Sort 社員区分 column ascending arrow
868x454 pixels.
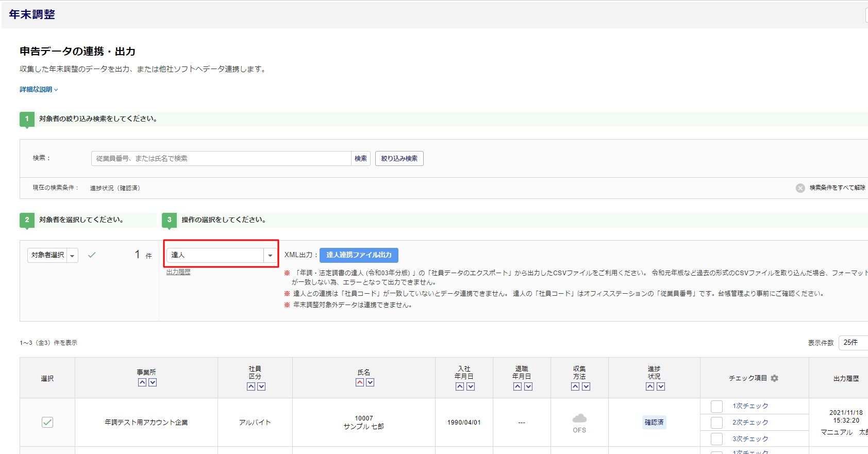coord(251,386)
